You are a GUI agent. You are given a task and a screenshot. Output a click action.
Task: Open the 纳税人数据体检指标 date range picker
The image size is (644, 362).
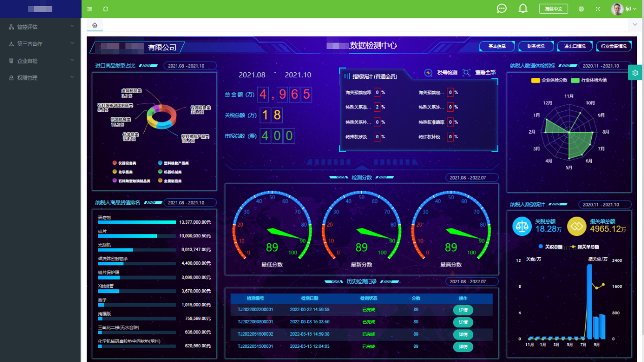605,66
